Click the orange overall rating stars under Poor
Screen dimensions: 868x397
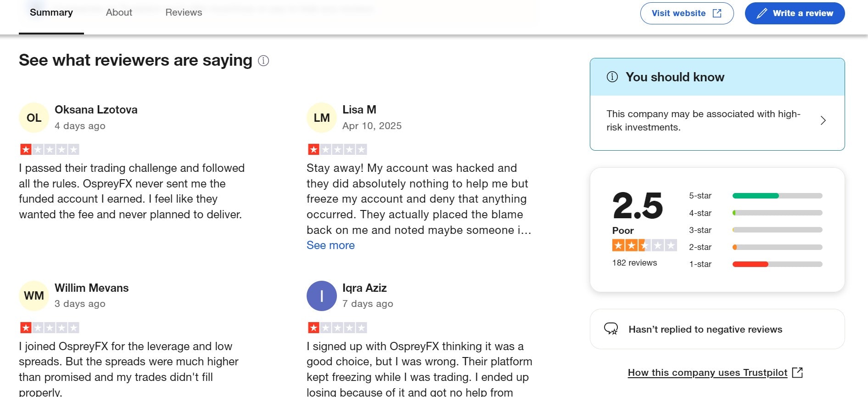[x=644, y=245]
